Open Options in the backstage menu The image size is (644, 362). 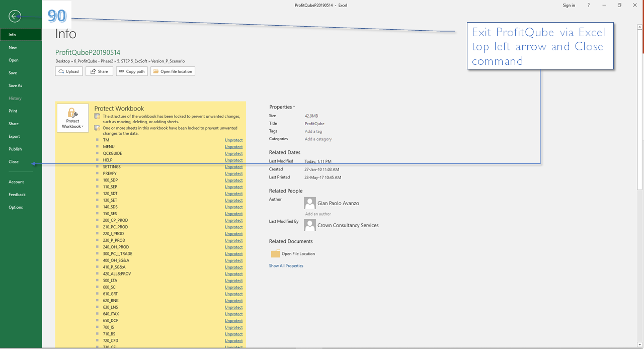pyautogui.click(x=21, y=207)
